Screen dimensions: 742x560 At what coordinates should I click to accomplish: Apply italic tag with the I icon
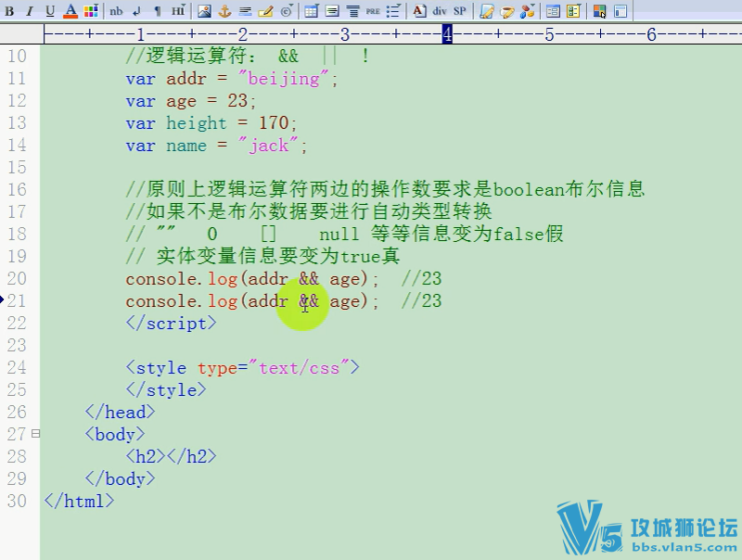tap(30, 11)
